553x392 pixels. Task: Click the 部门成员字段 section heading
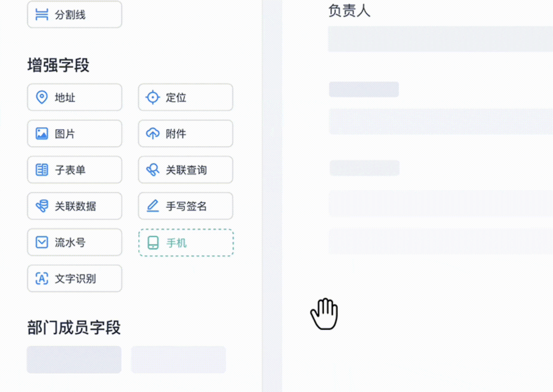(x=74, y=328)
